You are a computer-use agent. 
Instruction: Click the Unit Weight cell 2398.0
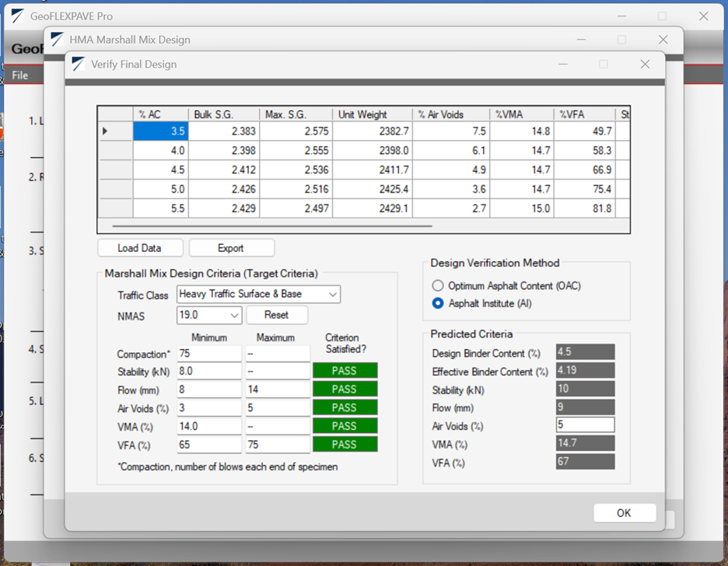[x=373, y=151]
